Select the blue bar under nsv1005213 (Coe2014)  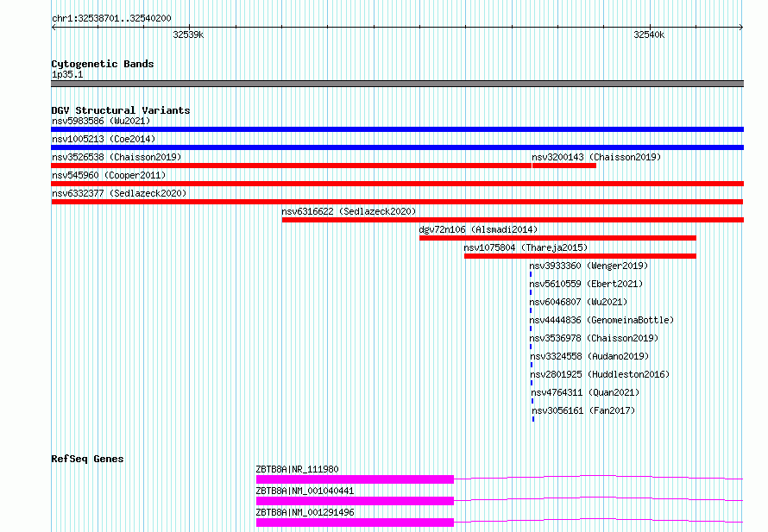397,147
